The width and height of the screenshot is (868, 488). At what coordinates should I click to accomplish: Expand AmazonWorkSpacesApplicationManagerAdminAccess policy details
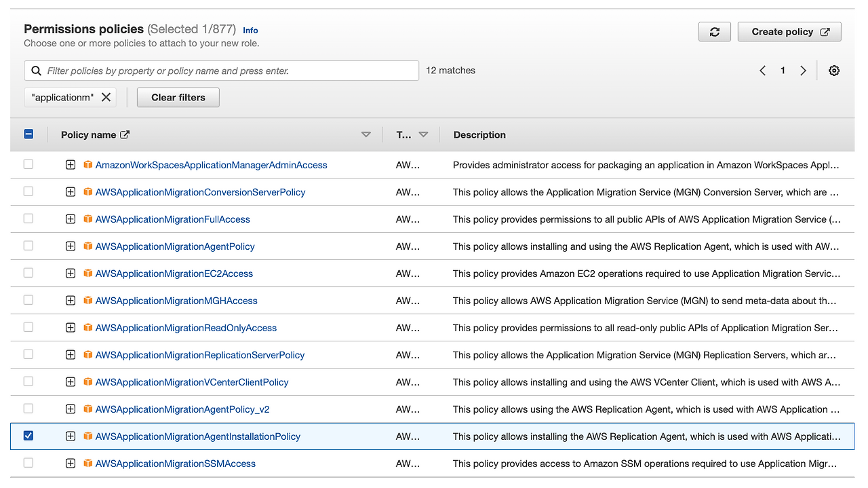point(71,165)
